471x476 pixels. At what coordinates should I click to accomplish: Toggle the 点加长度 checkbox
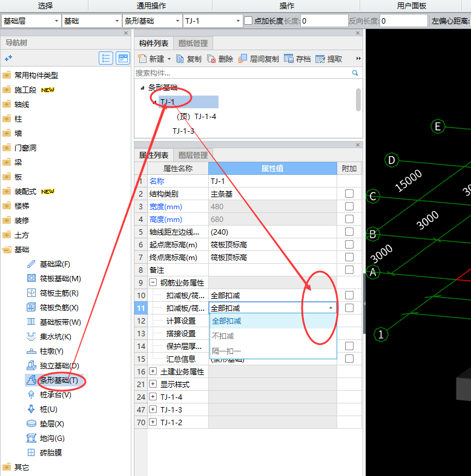[x=248, y=21]
